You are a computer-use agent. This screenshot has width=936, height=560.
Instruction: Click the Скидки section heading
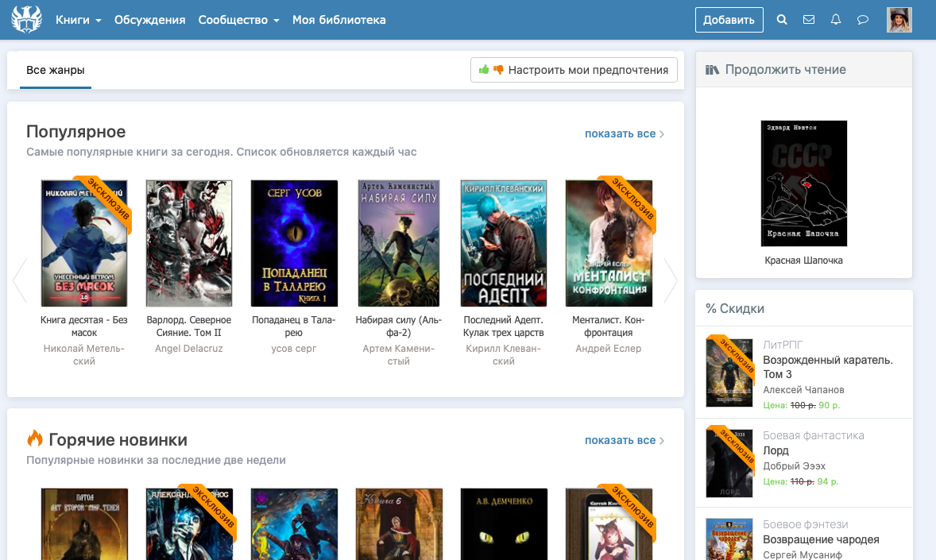pos(735,309)
